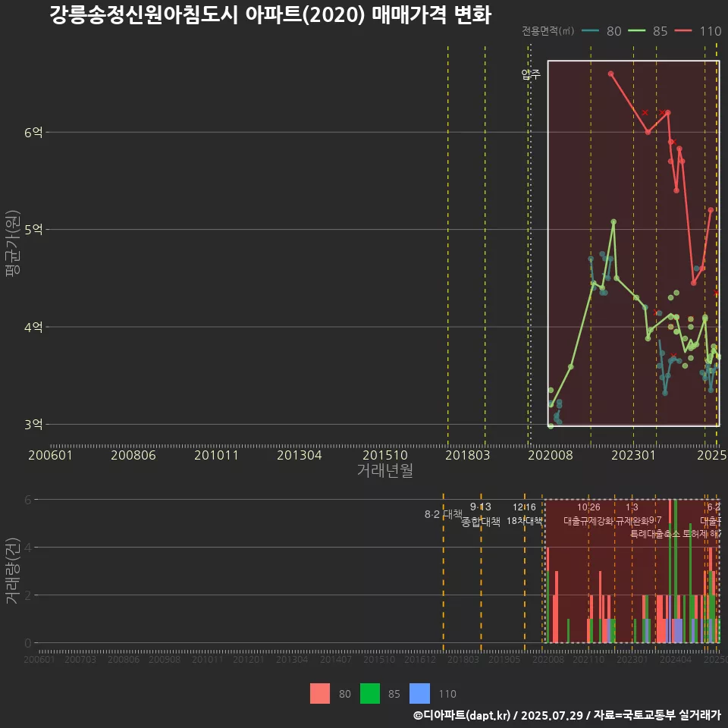Click the chart title 강릉송정신원아침도시 아파트(2020) 매매가격 변화
Screen dimensions: 728x728
270,15
